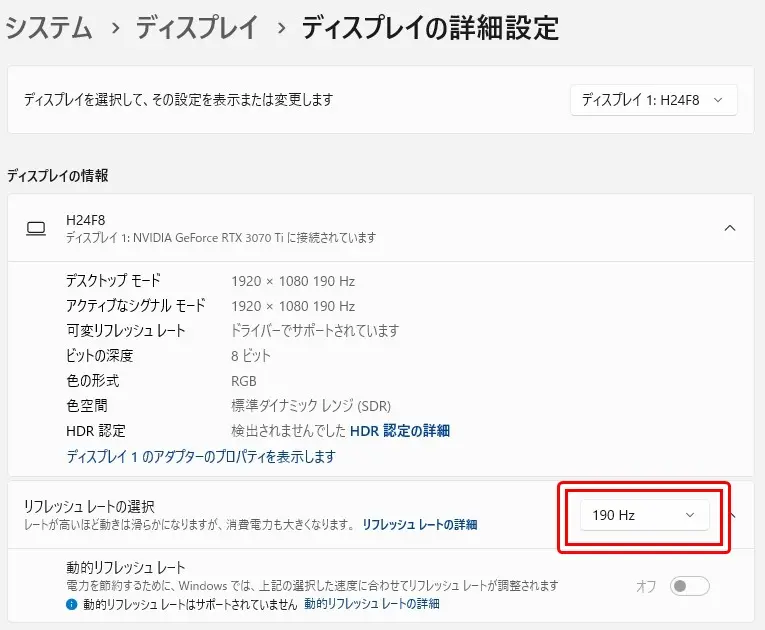The width and height of the screenshot is (765, 630).
Task: Go back to システム via breadcrumb
Action: [49, 28]
